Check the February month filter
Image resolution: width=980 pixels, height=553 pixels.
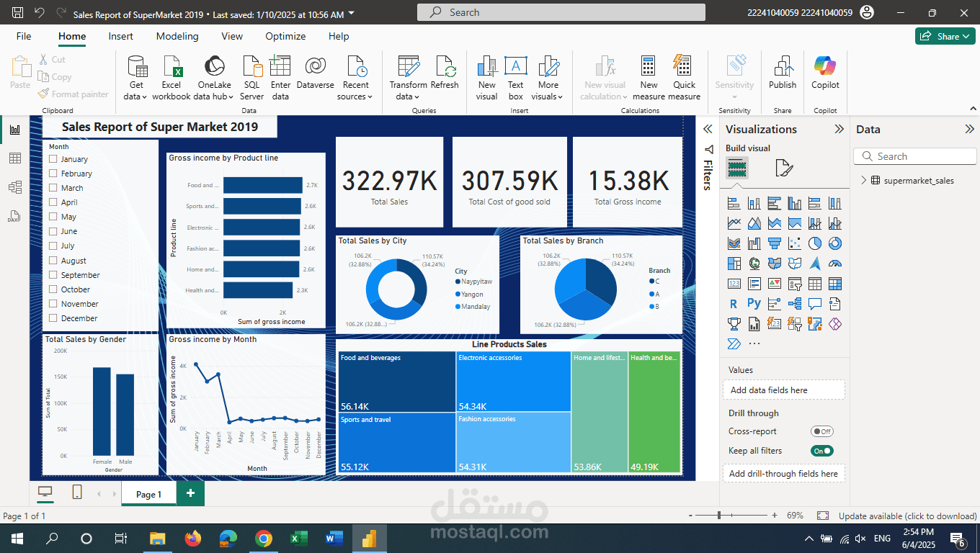[x=53, y=174]
